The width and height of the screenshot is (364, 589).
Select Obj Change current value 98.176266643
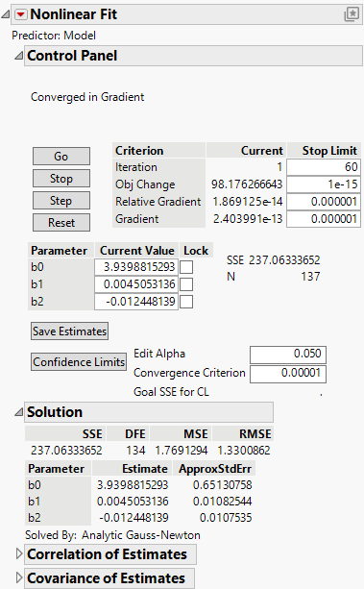tap(247, 184)
